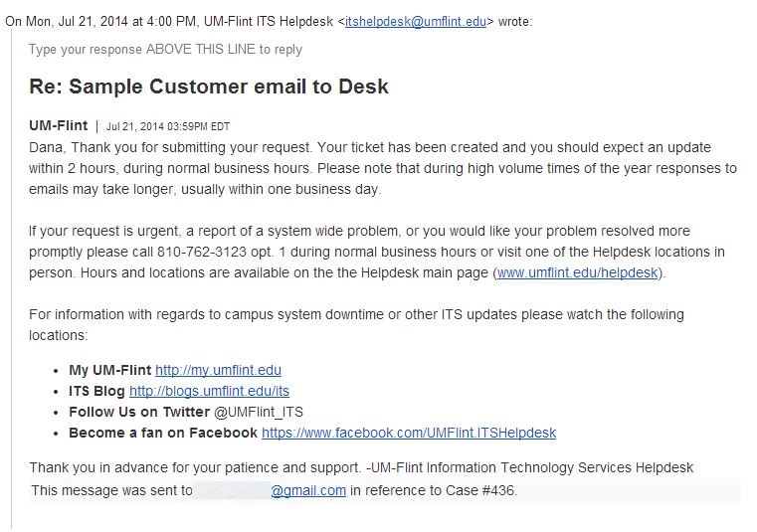Click the itshelpdesk@umflint.edu email address link
Image resolution: width=757 pixels, height=532 pixels.
click(x=416, y=22)
